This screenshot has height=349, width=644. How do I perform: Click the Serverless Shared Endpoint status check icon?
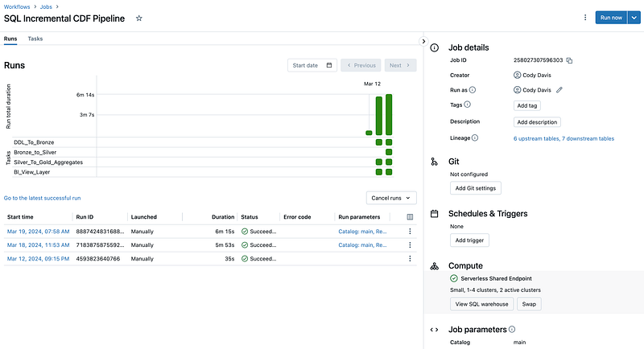[454, 278]
